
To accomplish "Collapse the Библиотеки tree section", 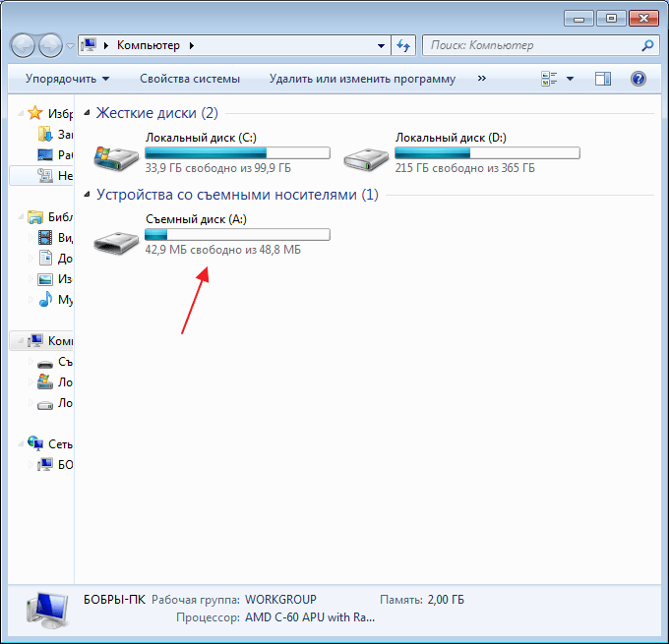I will tap(21, 216).
